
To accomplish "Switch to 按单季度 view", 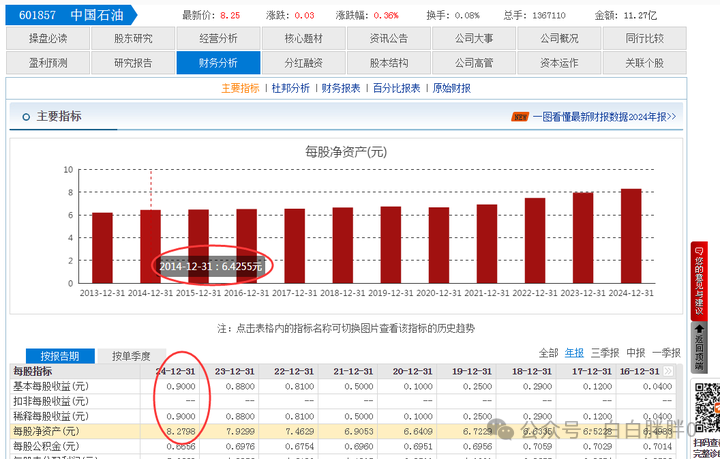I will coord(131,356).
